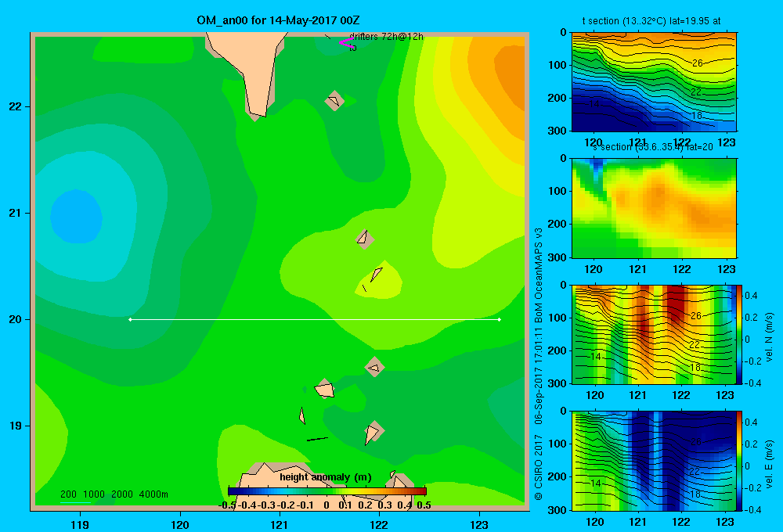
Task: Select the narrow island near 121.2E 19.1N
Action: coord(302,415)
